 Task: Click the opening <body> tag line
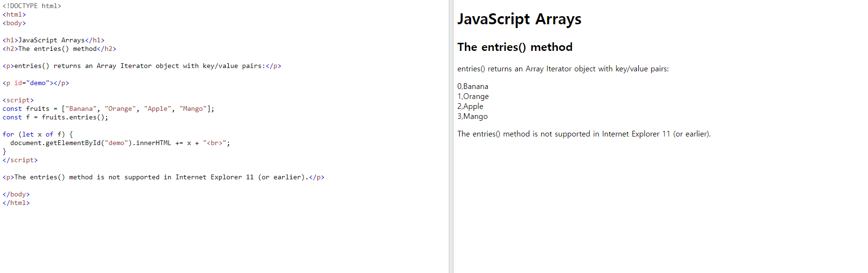point(14,23)
